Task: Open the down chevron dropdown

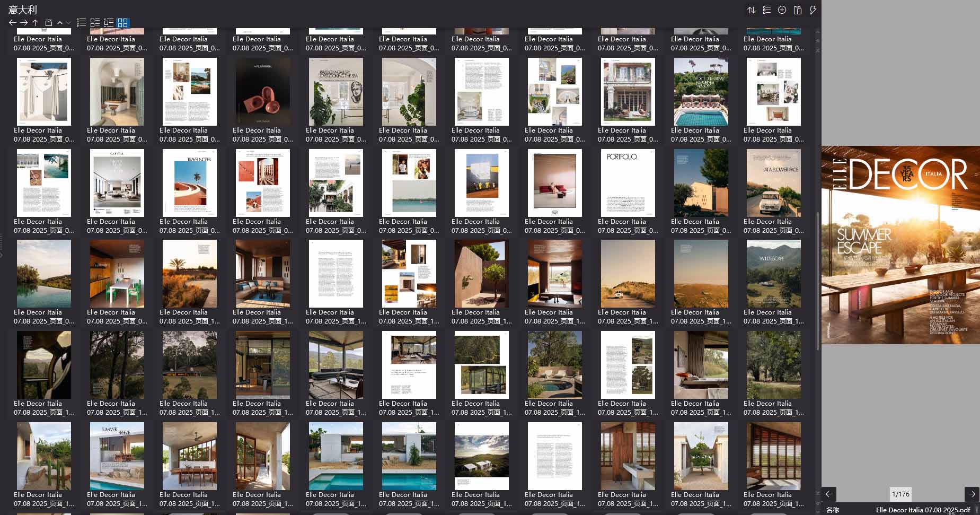Action: tap(68, 23)
